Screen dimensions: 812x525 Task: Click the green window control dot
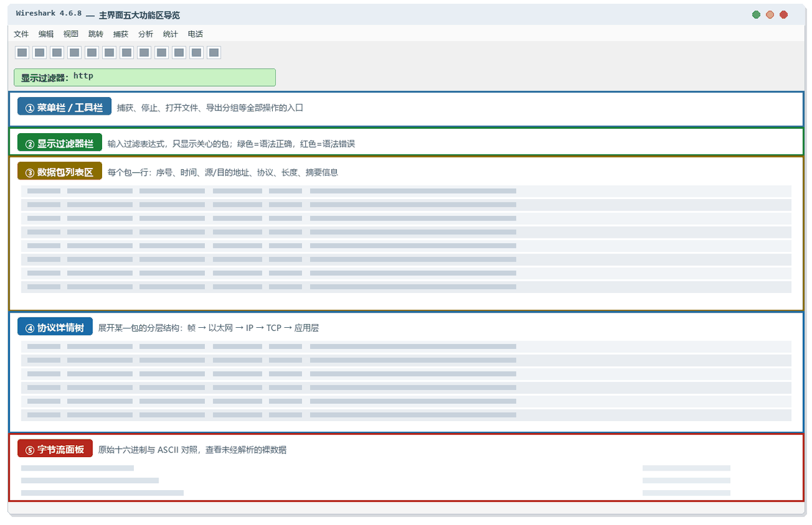point(756,15)
